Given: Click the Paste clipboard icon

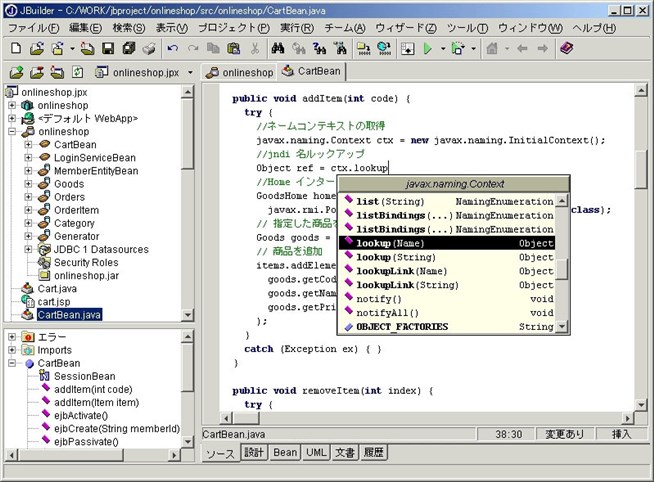Looking at the screenshot, I should (x=233, y=48).
